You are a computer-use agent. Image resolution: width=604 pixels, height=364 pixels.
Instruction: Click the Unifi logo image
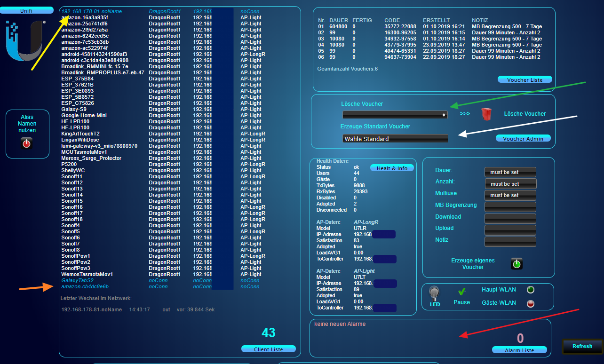pyautogui.click(x=25, y=42)
